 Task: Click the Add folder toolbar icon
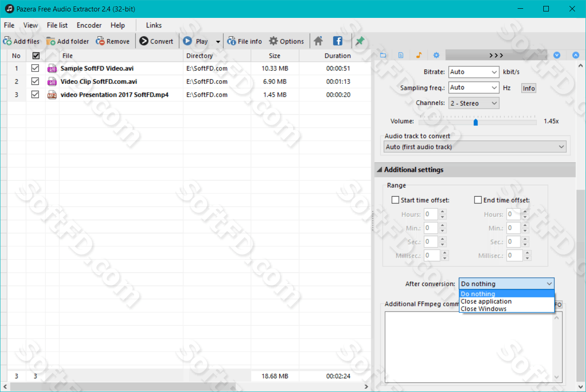[x=50, y=41]
